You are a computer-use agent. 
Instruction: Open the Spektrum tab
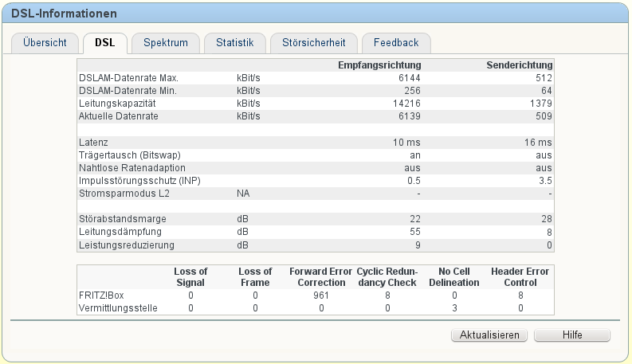[x=166, y=43]
